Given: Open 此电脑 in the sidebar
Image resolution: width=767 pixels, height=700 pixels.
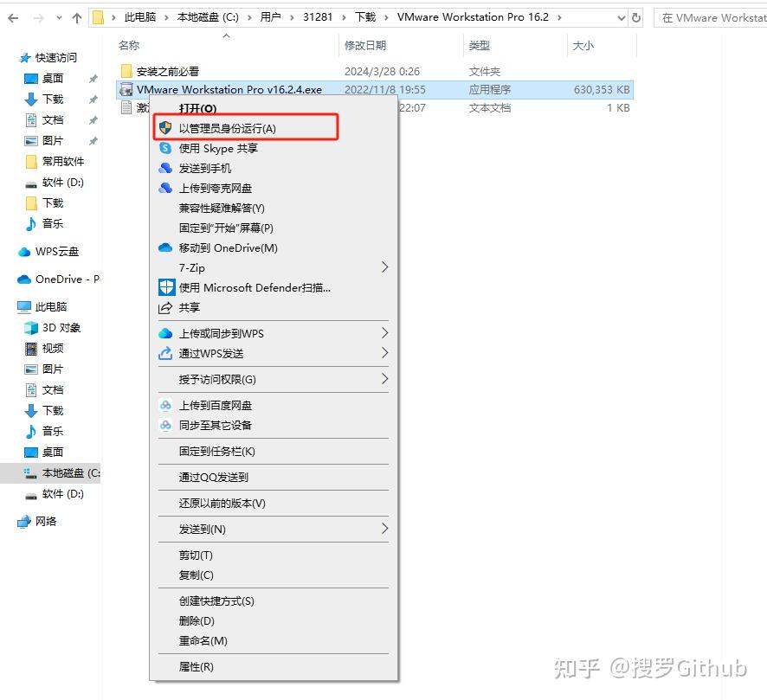Looking at the screenshot, I should point(51,307).
